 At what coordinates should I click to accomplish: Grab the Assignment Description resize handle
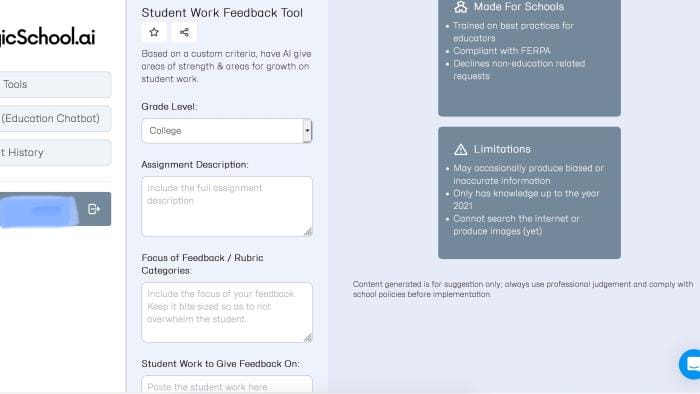click(308, 232)
